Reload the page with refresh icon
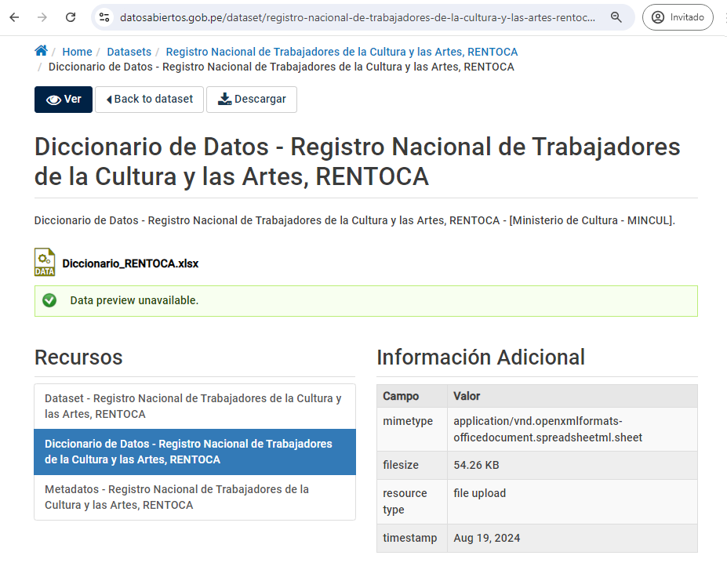The height and width of the screenshot is (588, 727). pos(71,17)
